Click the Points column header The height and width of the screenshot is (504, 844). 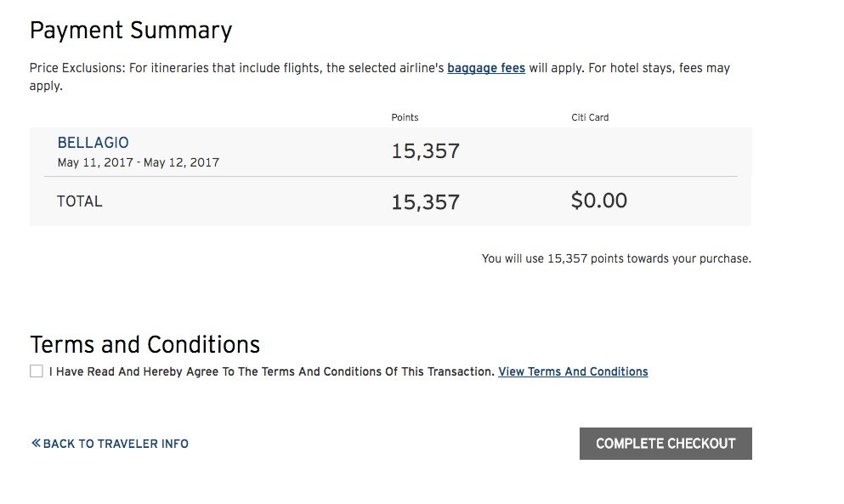[x=405, y=118]
